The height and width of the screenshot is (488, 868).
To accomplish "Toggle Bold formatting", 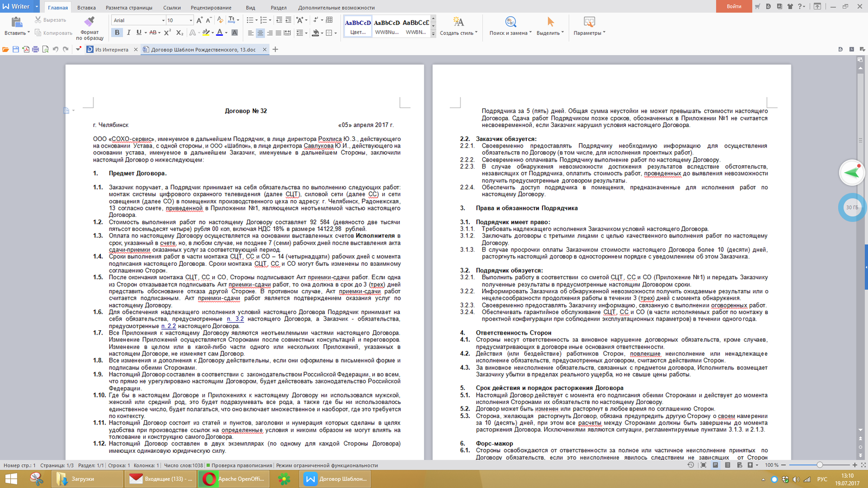I will click(x=117, y=33).
